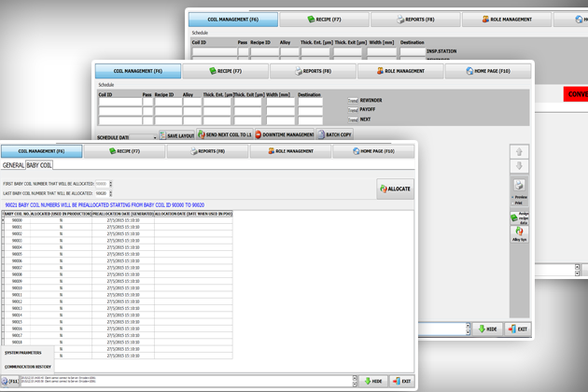Open Role Management in front window
This screenshot has width=588, height=392.
pos(291,151)
